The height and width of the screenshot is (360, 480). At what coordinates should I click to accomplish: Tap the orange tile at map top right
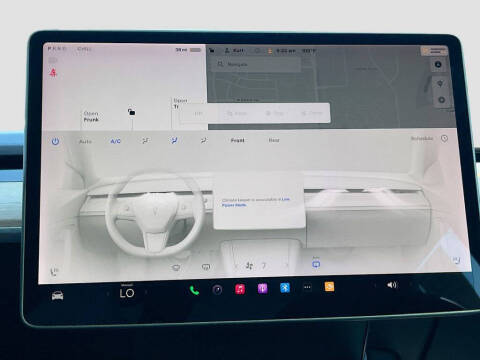coord(434,51)
